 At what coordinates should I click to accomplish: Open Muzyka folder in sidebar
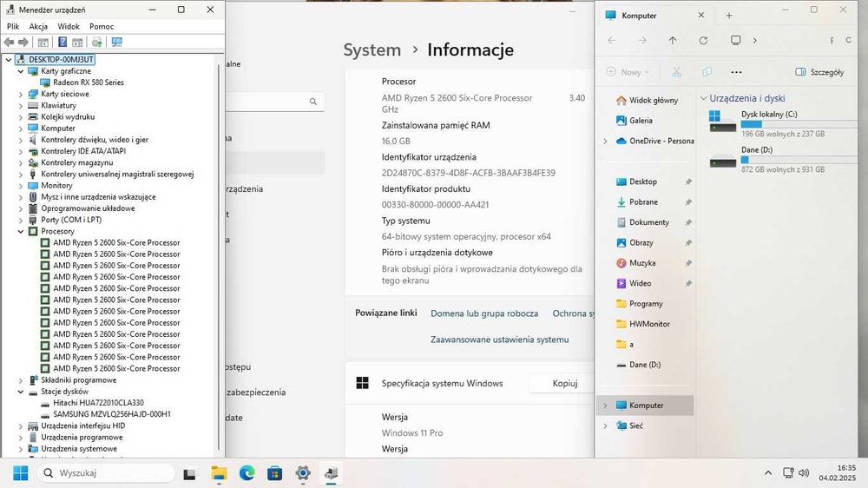tap(642, 263)
